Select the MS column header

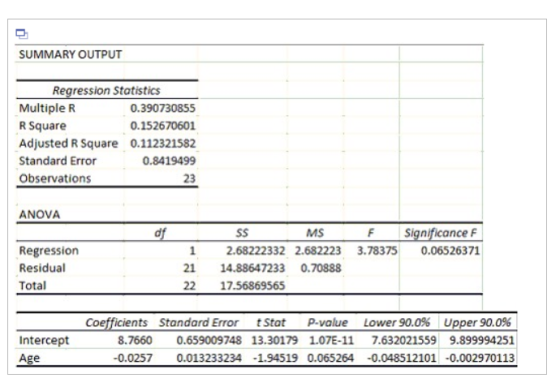[x=315, y=233]
